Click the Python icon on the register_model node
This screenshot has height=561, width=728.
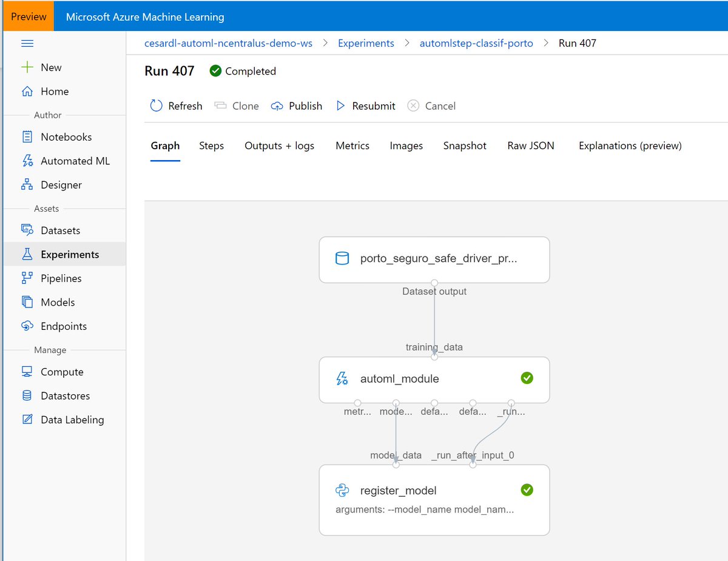pyautogui.click(x=342, y=490)
